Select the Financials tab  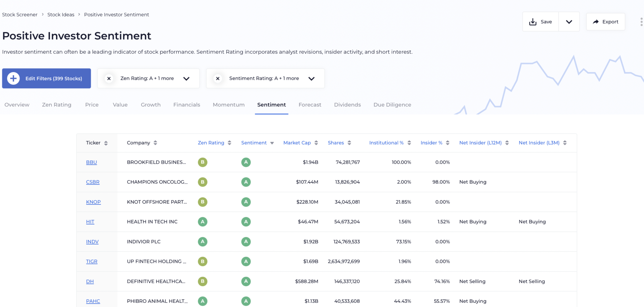pyautogui.click(x=187, y=105)
